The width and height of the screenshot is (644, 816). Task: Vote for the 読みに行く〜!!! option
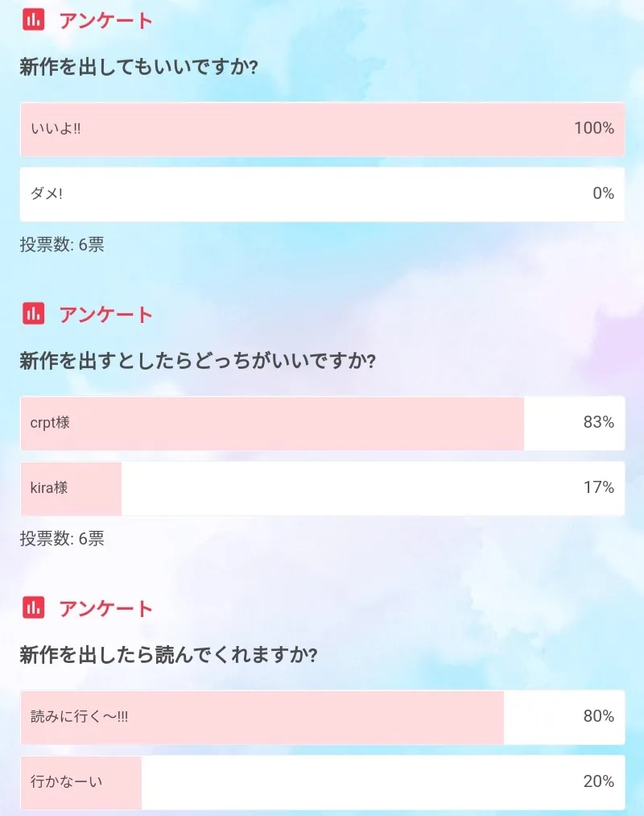click(x=322, y=717)
